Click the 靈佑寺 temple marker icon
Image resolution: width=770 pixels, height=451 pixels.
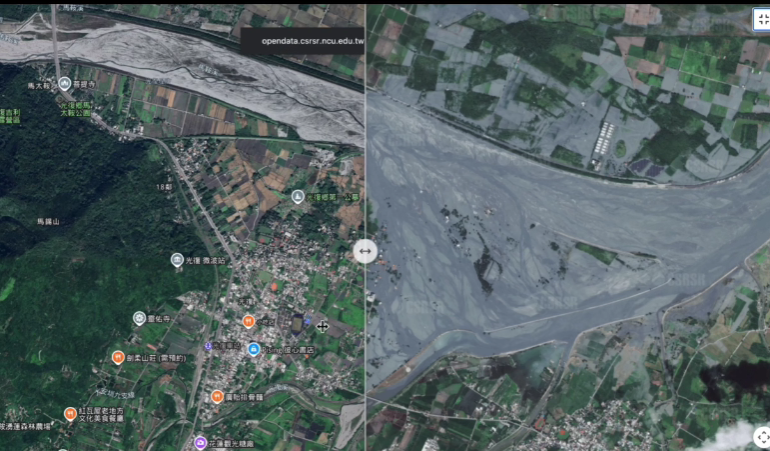click(x=139, y=318)
